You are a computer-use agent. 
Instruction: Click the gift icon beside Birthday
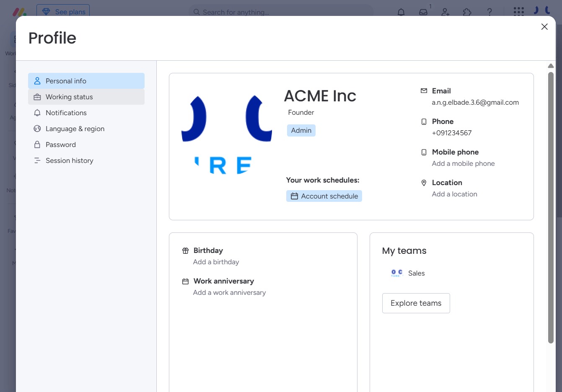click(x=185, y=250)
